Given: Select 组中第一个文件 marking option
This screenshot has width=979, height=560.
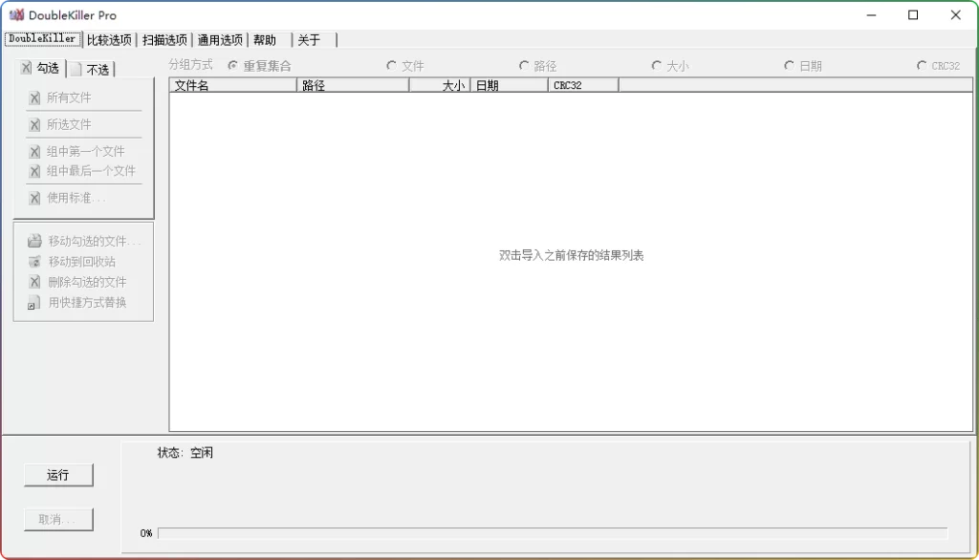Looking at the screenshot, I should 33,151.
